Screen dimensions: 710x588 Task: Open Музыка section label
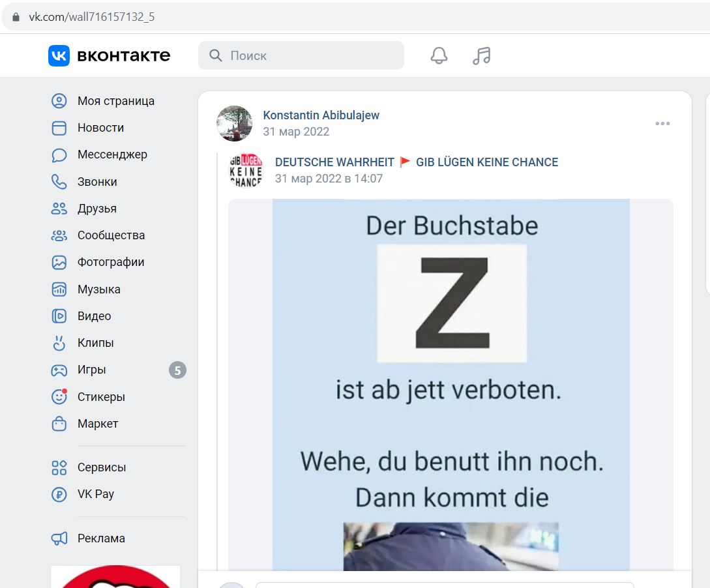pyautogui.click(x=98, y=289)
